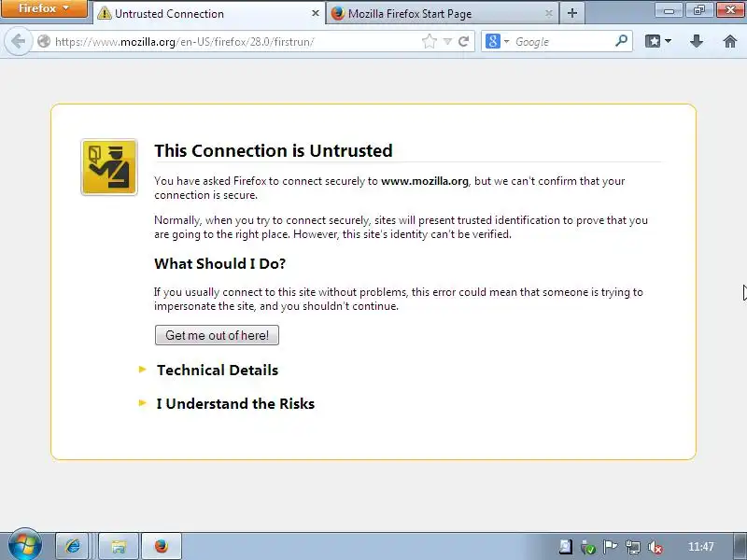Close the Untrusted Connection tab
Viewport: 747px width, 560px height.
[x=315, y=14]
